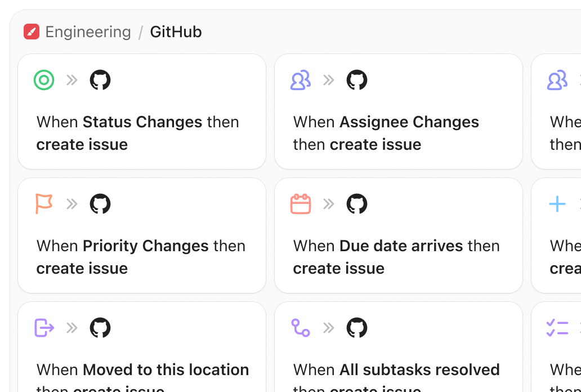Click the Priority Changes flag icon
The width and height of the screenshot is (581, 392).
45,204
